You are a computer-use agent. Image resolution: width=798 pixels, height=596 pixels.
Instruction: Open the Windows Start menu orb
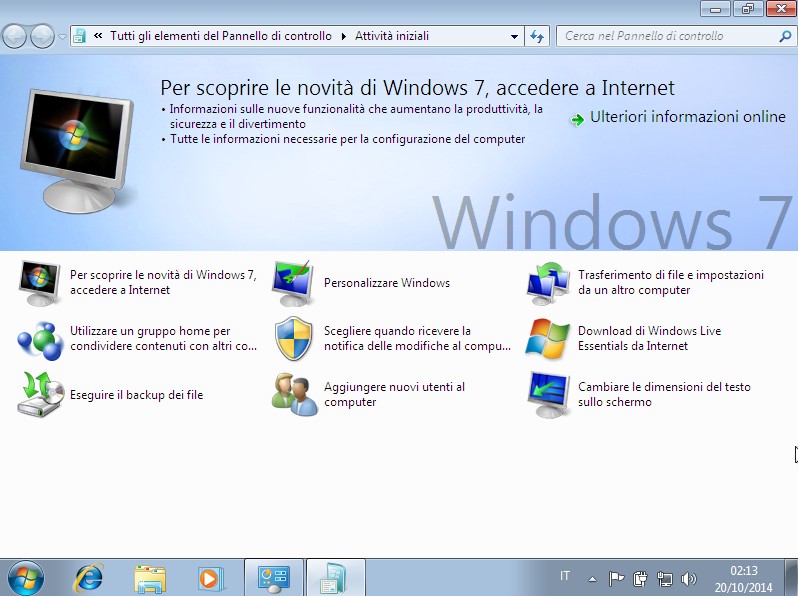(25, 578)
